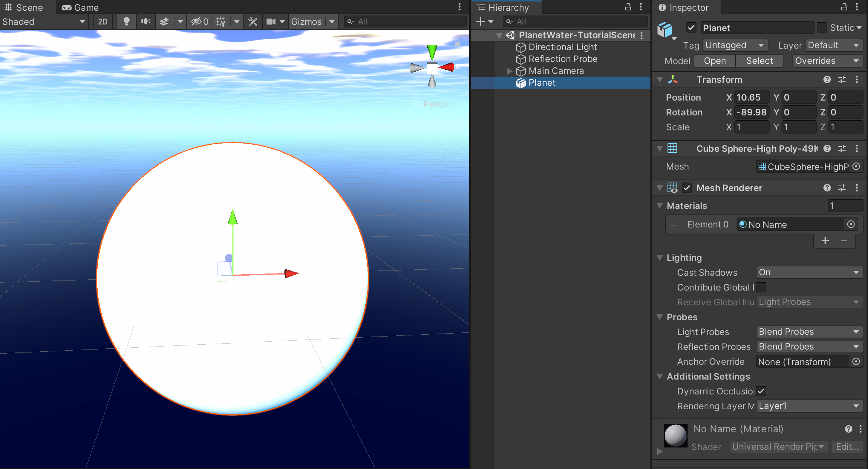
Task: Disable the Planet active checkbox
Action: [691, 27]
